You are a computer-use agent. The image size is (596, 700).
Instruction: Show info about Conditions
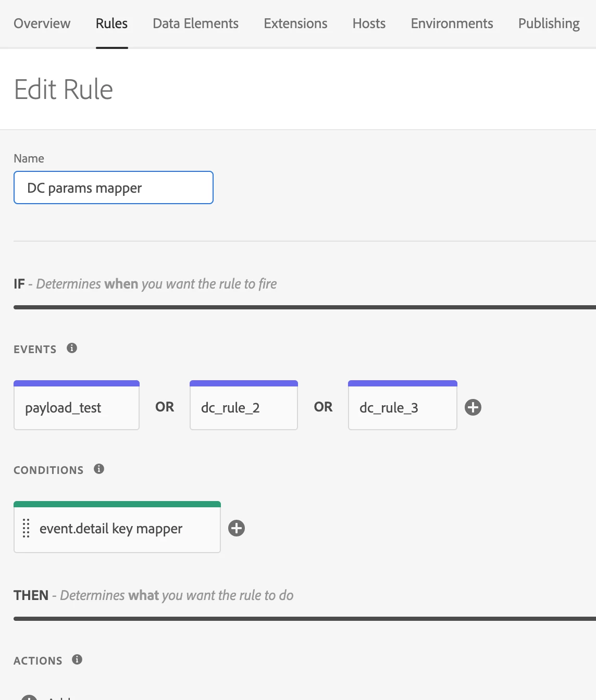99,469
